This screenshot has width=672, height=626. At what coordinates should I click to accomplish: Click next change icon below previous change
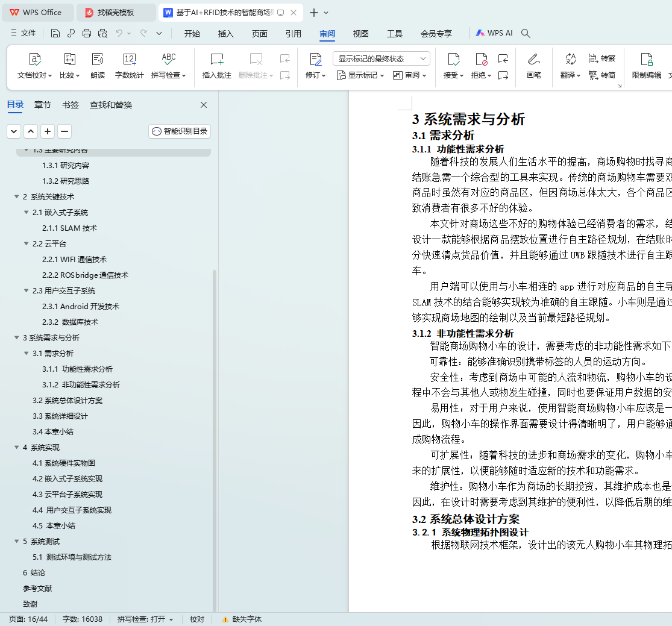[503, 75]
